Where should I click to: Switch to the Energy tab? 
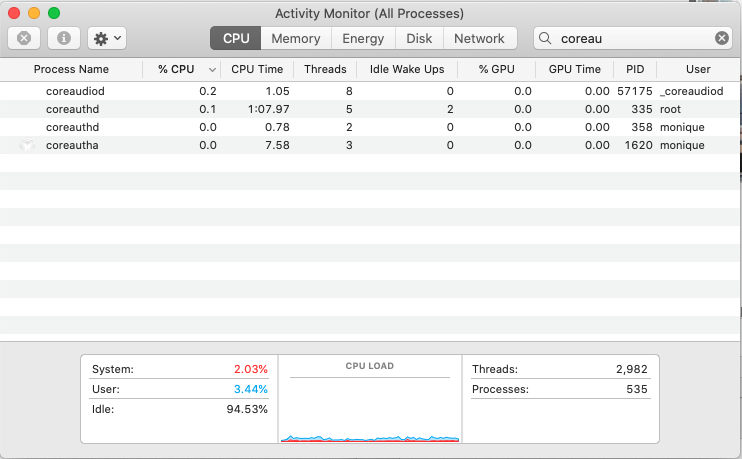coord(363,38)
